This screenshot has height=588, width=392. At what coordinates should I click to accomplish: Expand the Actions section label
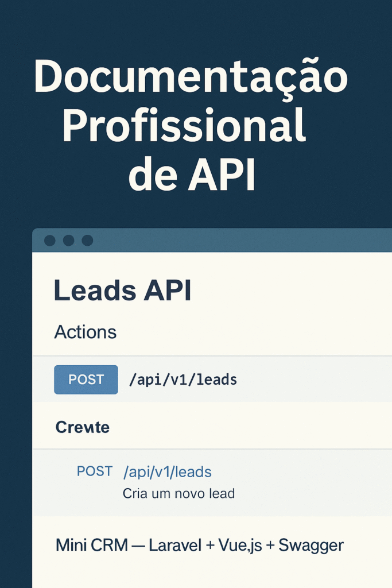[86, 332]
